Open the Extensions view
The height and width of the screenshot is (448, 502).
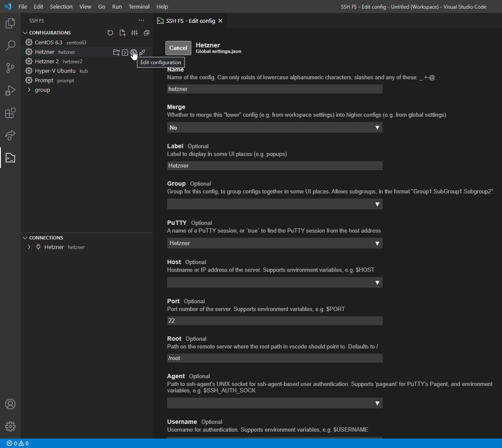coord(10,113)
